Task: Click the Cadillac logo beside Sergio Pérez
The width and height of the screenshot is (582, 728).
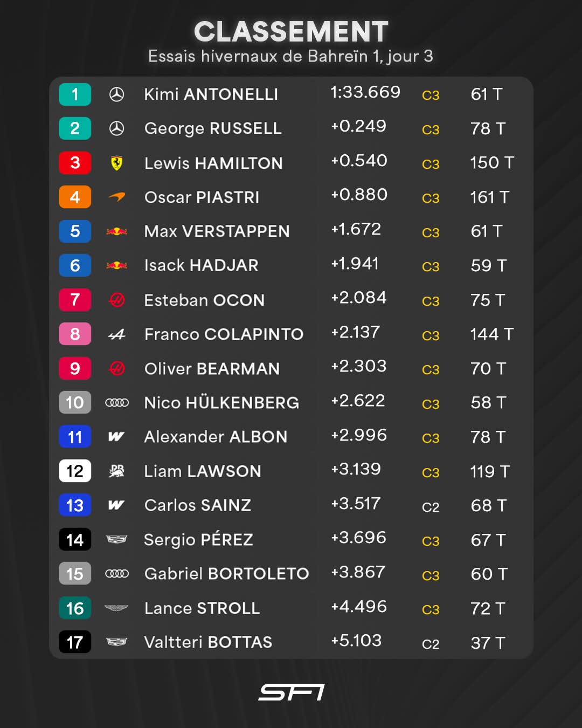Action: [x=116, y=540]
